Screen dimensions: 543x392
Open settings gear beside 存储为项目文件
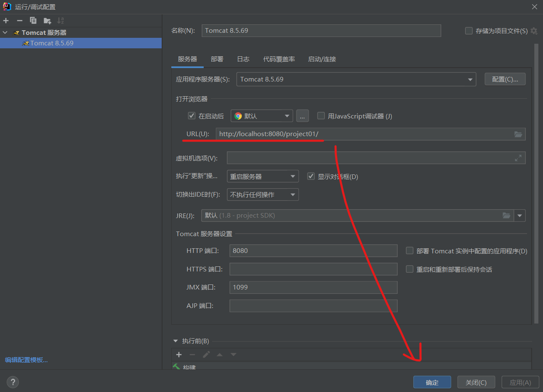[x=534, y=31]
